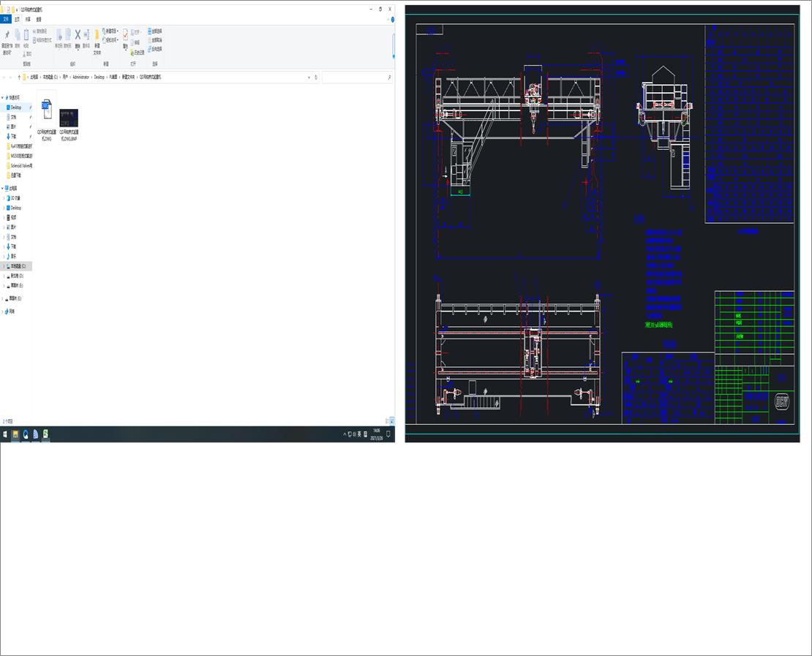Screen dimensions: 812x656
Task: Select the Delete icon in the ribbon
Action: (x=78, y=36)
